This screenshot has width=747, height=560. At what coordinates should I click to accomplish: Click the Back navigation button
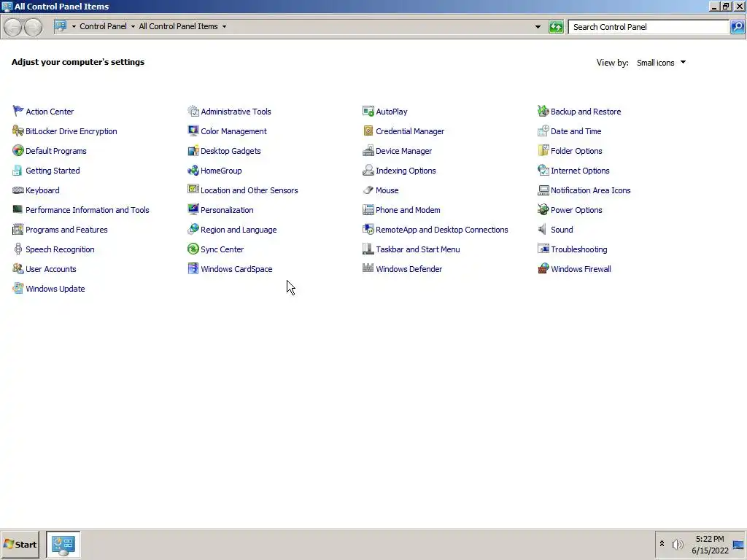(x=13, y=27)
